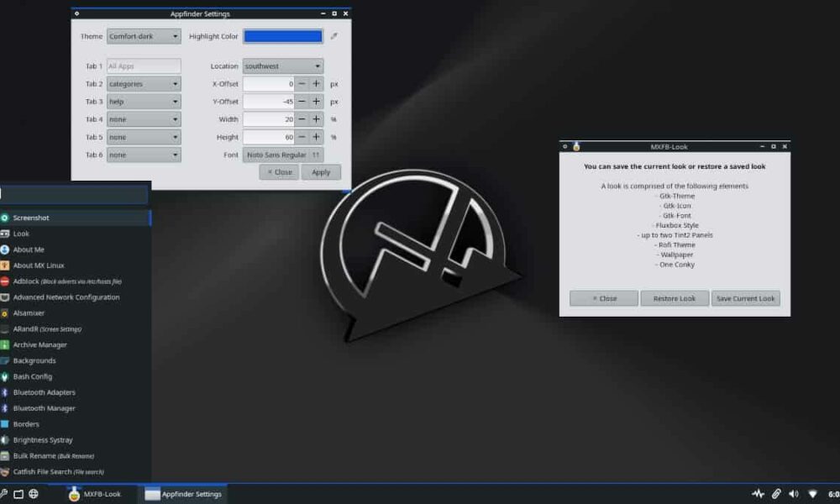Viewport: 840px width, 504px height.
Task: Decrease Width with minus button
Action: tap(302, 119)
